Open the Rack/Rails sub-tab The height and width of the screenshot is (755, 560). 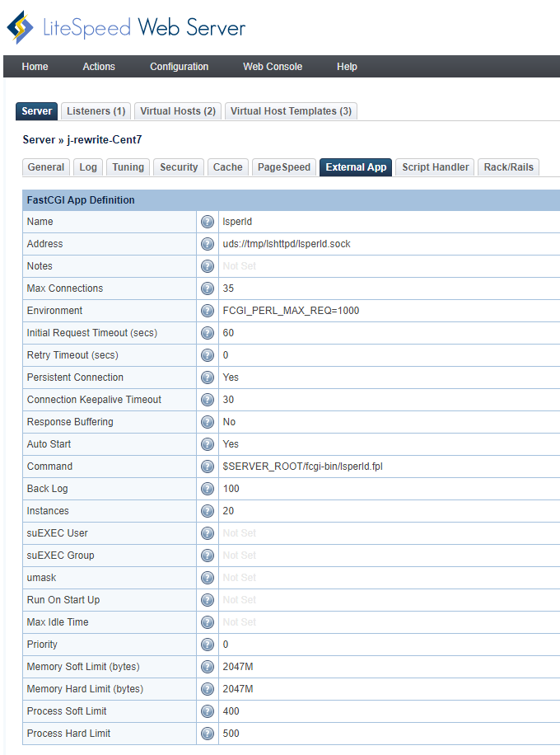click(x=508, y=167)
